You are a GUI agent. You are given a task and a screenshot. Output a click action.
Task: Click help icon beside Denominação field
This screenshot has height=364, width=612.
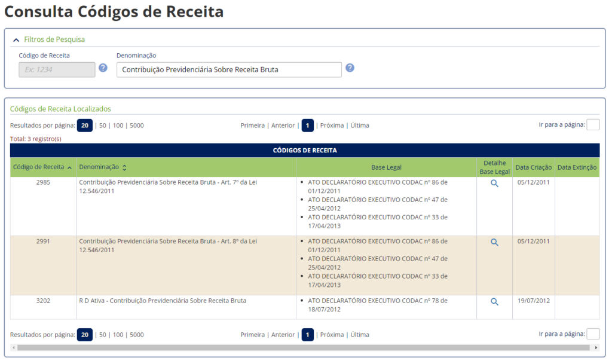(x=350, y=68)
